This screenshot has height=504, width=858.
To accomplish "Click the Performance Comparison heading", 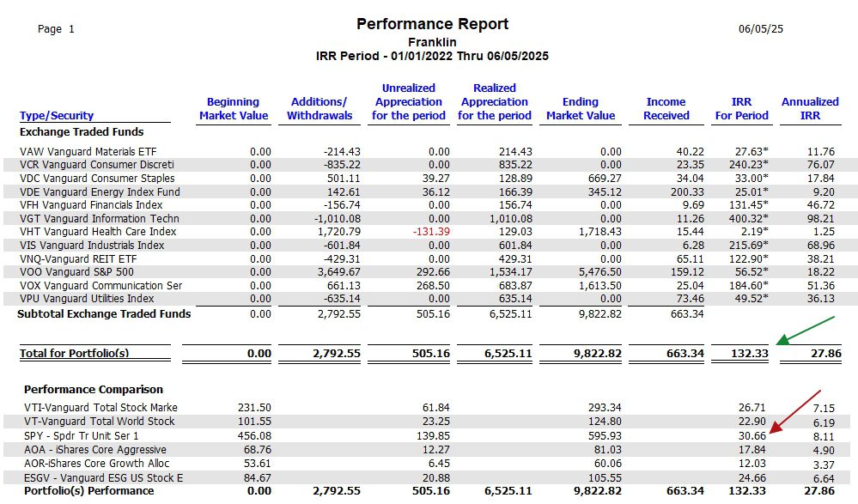I will 94,390.
